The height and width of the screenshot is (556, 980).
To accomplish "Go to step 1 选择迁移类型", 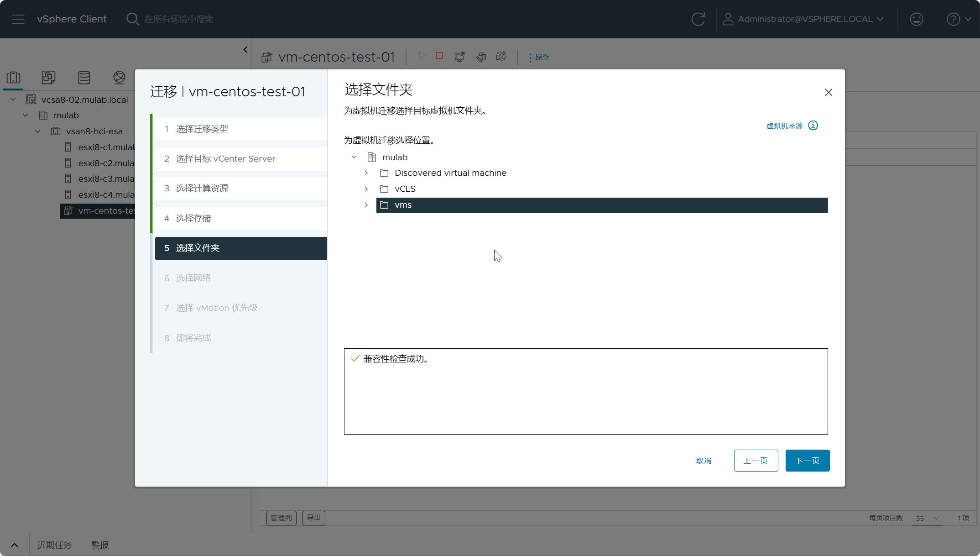I will [x=241, y=129].
